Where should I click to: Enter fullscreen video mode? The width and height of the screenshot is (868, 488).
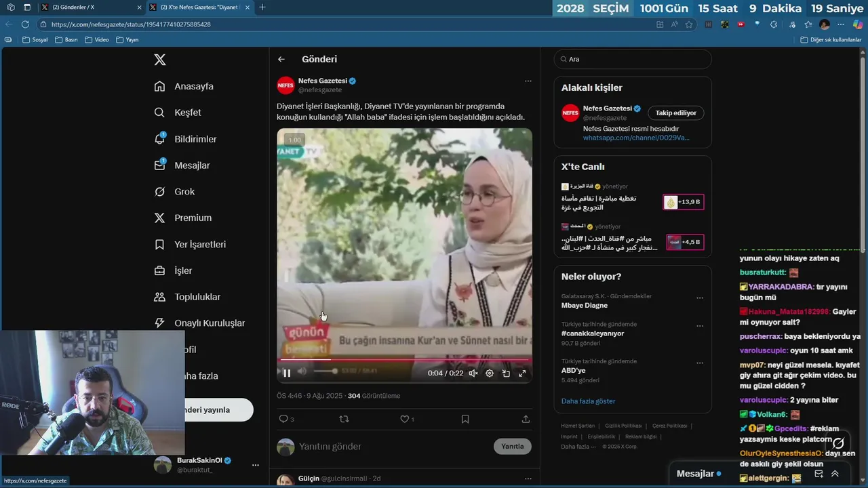tap(522, 373)
